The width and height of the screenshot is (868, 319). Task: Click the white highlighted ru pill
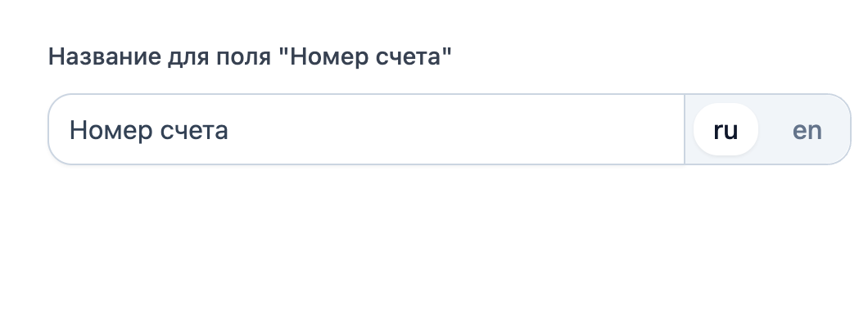(x=726, y=130)
